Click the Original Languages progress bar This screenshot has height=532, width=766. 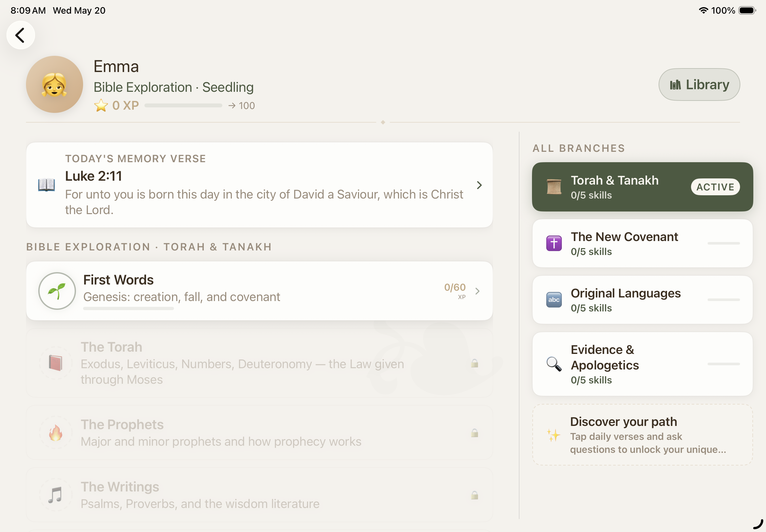click(724, 300)
